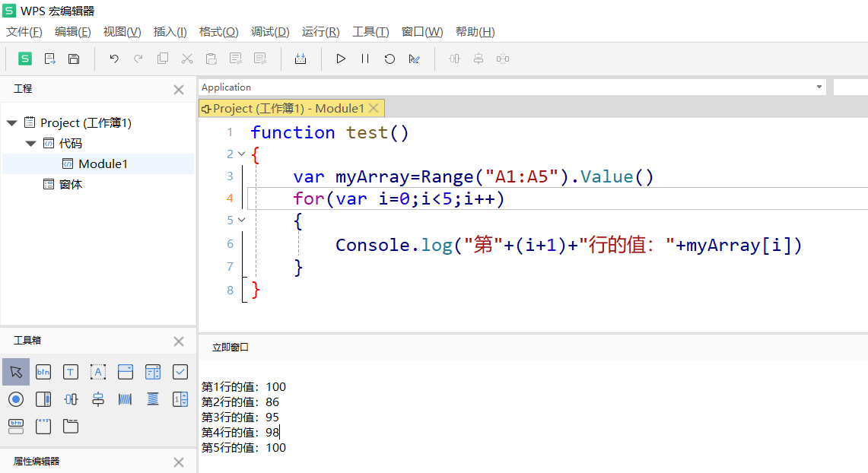Select the text box control in toolbox

70,372
